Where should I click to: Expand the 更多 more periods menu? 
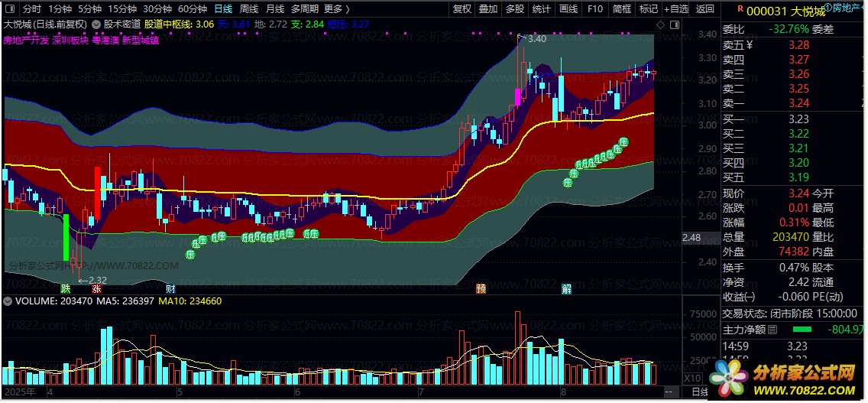(336, 9)
